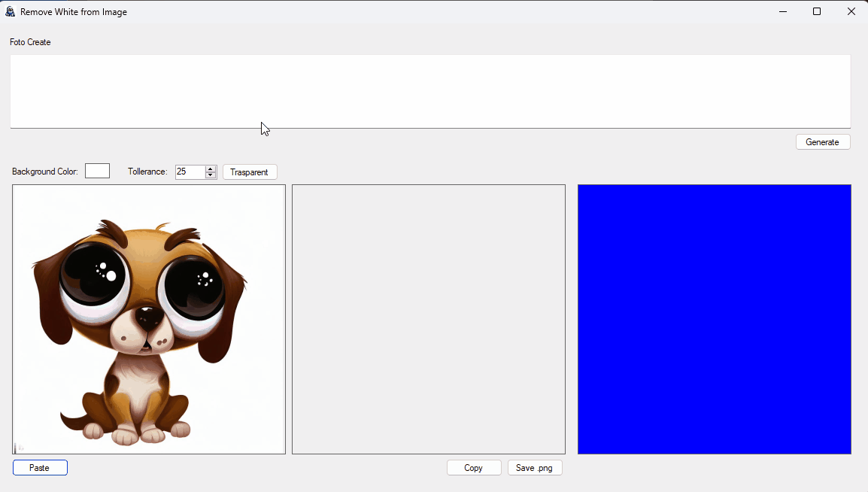Viewport: 868px width, 492px height.
Task: Focus the Tollerance value field
Action: coord(190,172)
